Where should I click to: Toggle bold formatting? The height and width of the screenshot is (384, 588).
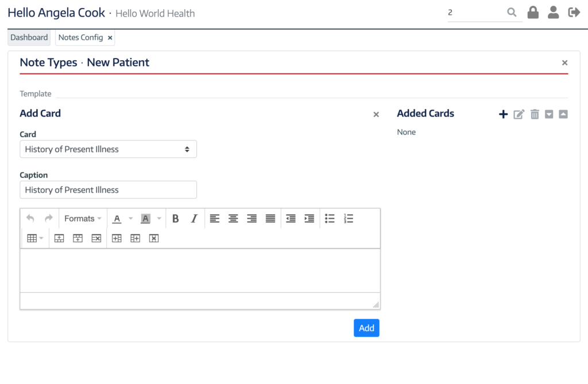point(175,219)
